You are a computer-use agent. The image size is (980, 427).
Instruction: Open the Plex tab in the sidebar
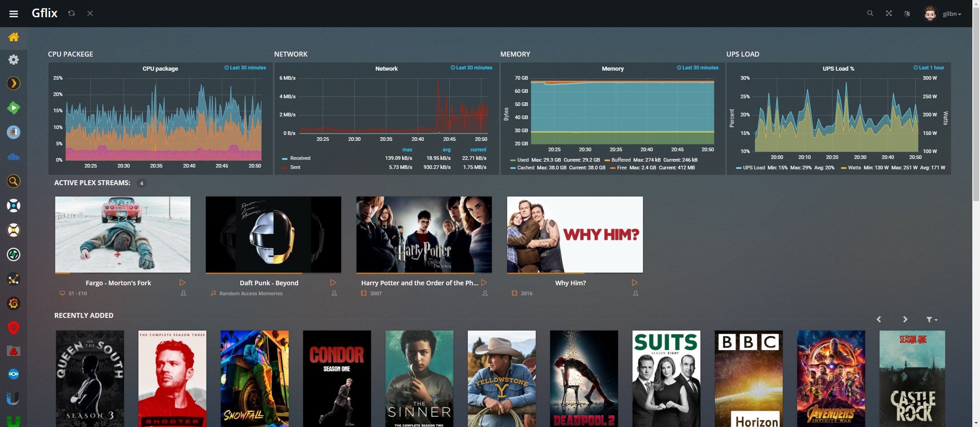[x=14, y=84]
